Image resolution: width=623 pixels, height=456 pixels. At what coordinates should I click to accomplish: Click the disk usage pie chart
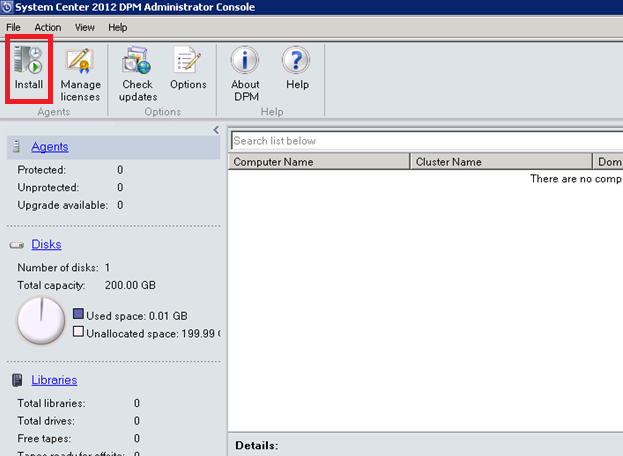pyautogui.click(x=41, y=321)
